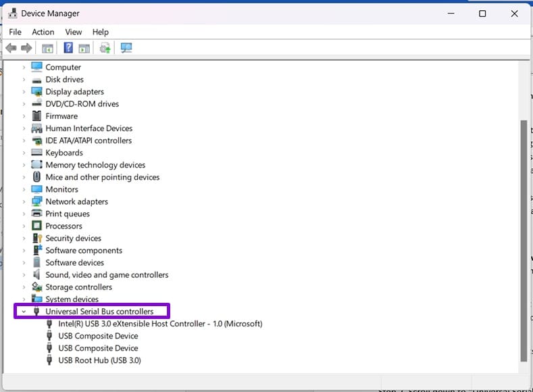Screen dimensions: 533x392
Task: Click the vertical scrollbar thumb
Action: [524, 241]
